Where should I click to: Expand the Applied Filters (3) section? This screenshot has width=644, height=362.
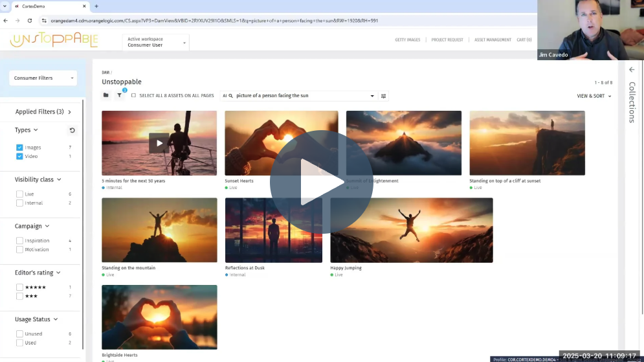pyautogui.click(x=43, y=112)
